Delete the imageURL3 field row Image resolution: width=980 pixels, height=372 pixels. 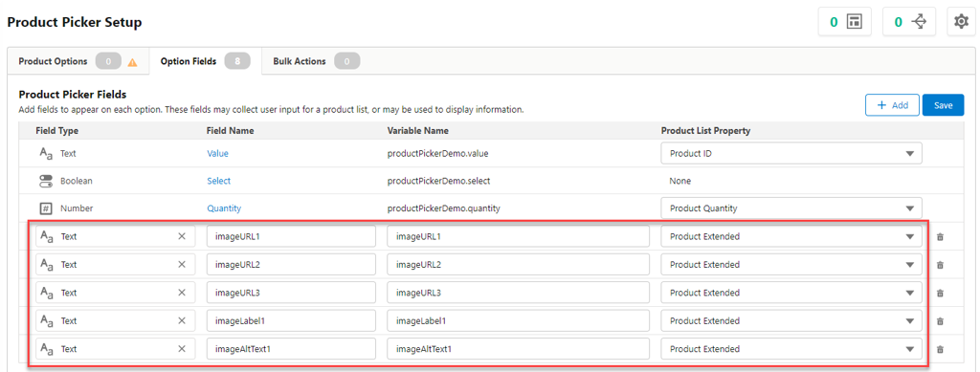click(x=940, y=293)
